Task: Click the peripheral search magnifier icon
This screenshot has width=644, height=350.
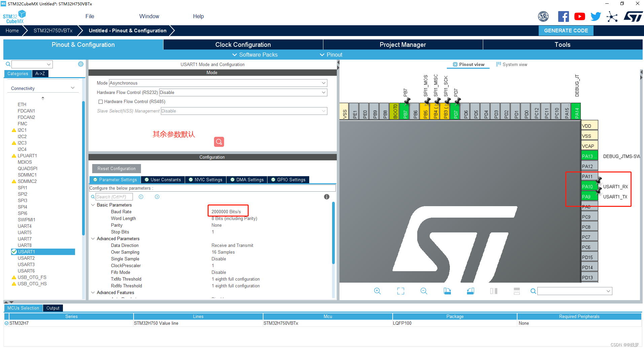Action: (x=8, y=64)
